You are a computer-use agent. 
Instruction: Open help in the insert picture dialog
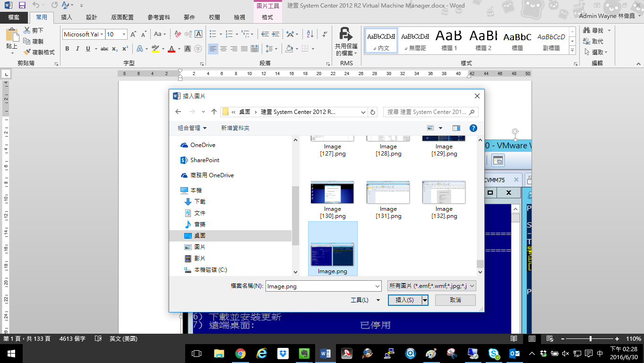pyautogui.click(x=473, y=128)
